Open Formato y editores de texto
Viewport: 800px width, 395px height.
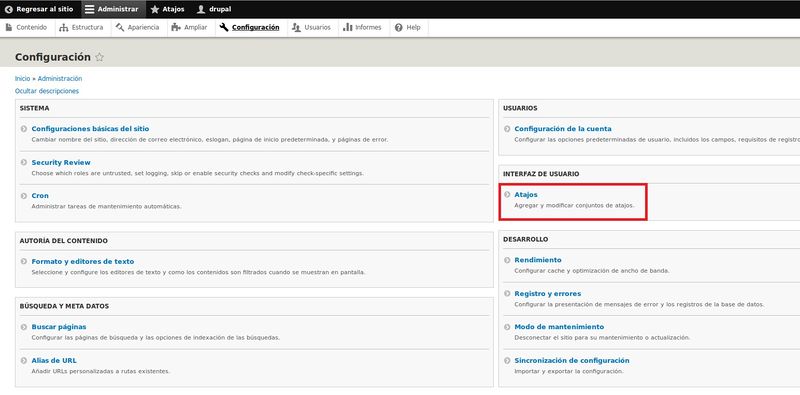point(83,261)
